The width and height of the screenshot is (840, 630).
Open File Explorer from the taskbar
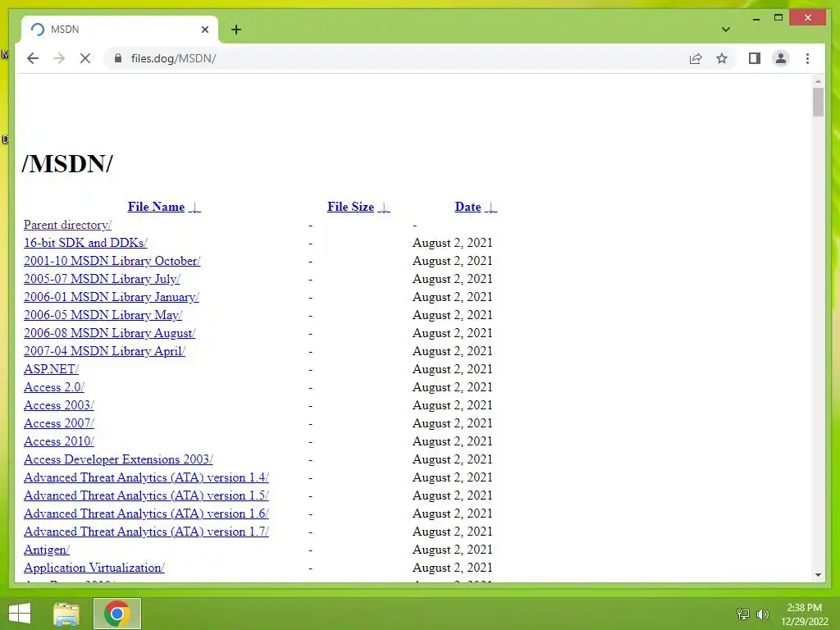click(66, 614)
